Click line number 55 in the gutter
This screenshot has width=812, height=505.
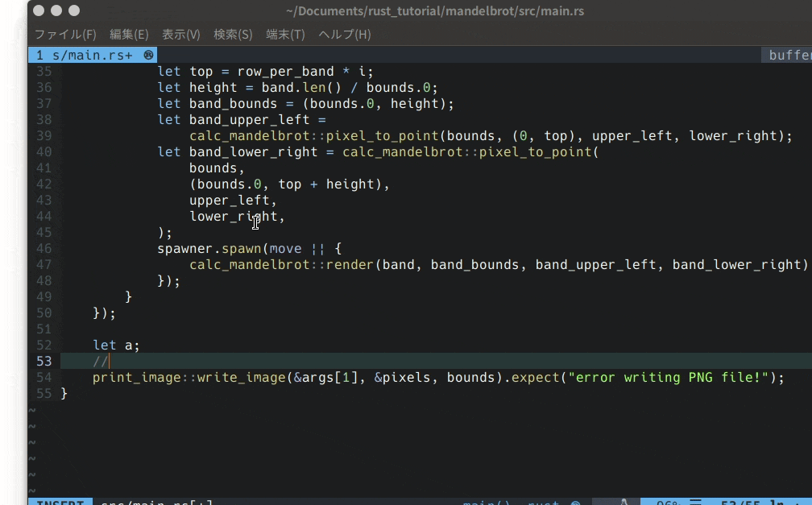point(44,393)
